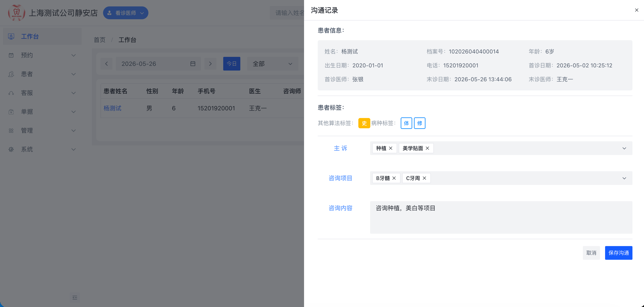Click the 王克一 doctor cell in table
The image size is (644, 307).
tap(258, 108)
